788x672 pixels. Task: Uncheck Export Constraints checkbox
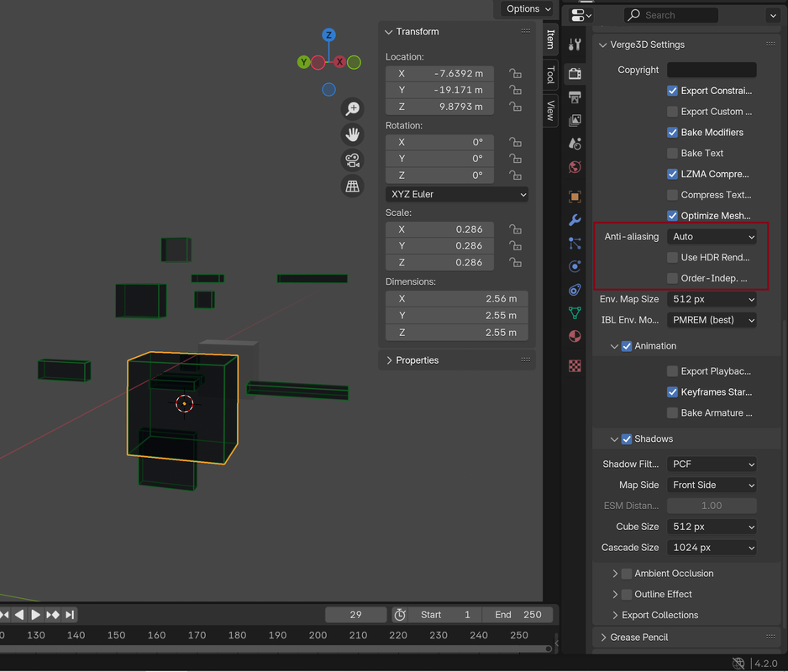(672, 91)
